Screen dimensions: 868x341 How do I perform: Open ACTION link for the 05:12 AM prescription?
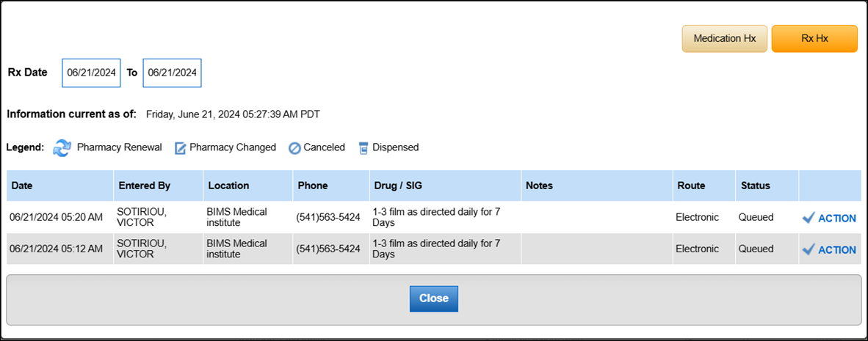(x=836, y=250)
